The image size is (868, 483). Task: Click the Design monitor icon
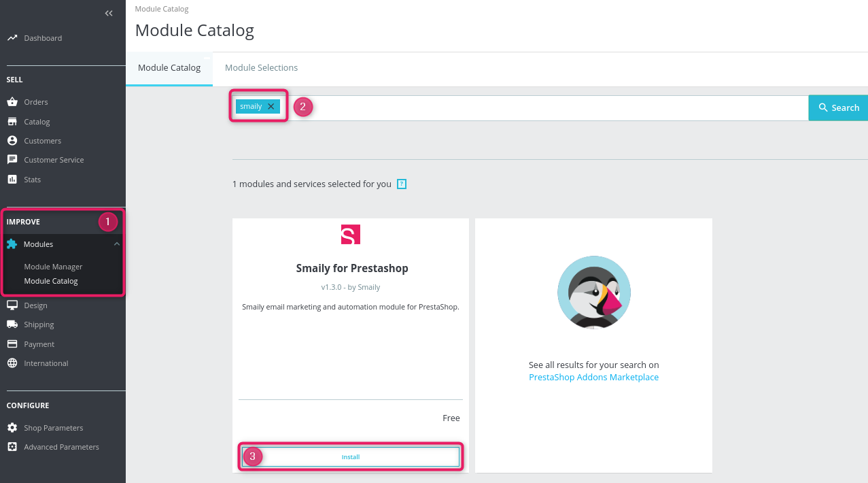pos(12,305)
